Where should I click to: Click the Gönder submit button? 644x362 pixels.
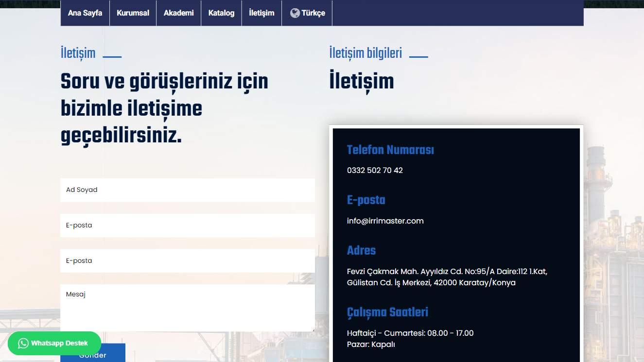93,355
